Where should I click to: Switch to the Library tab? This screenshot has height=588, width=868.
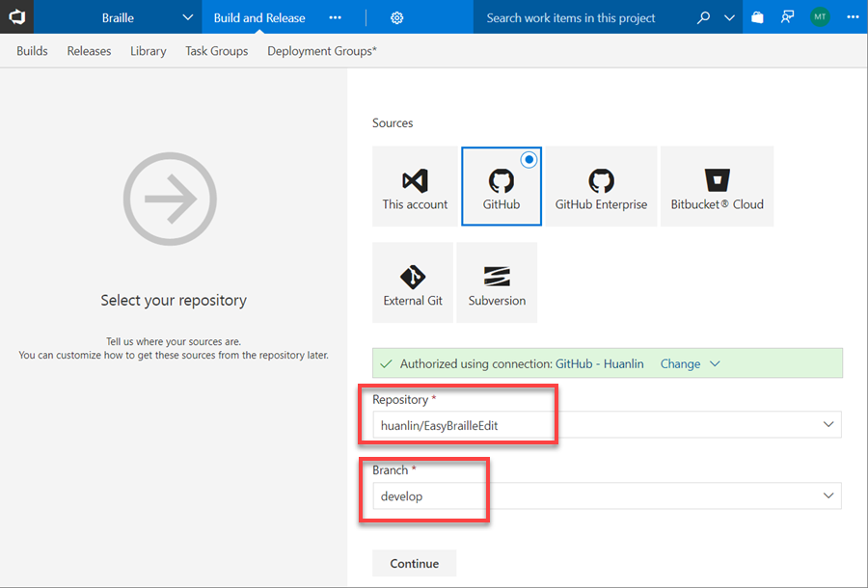[x=148, y=51]
